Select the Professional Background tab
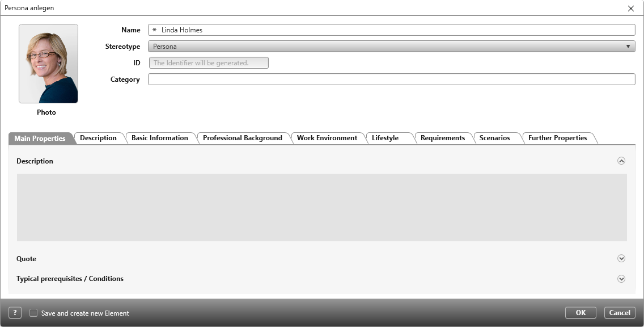Image resolution: width=644 pixels, height=327 pixels. coord(243,137)
